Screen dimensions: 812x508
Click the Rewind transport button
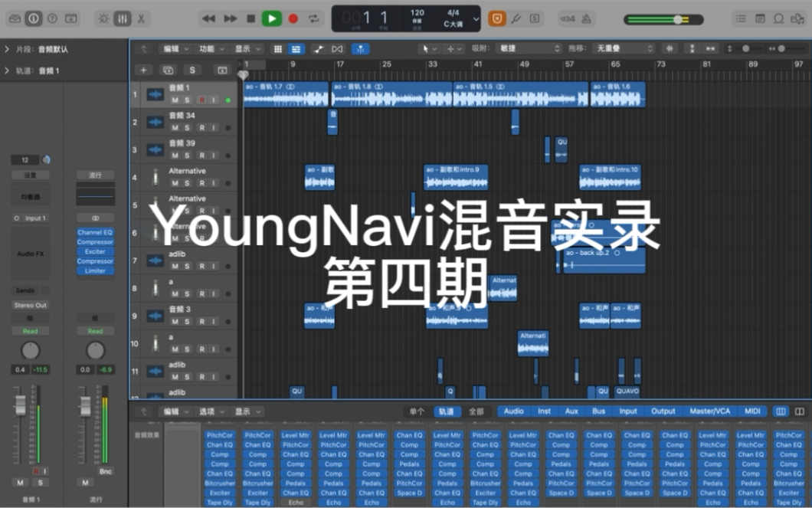(208, 18)
